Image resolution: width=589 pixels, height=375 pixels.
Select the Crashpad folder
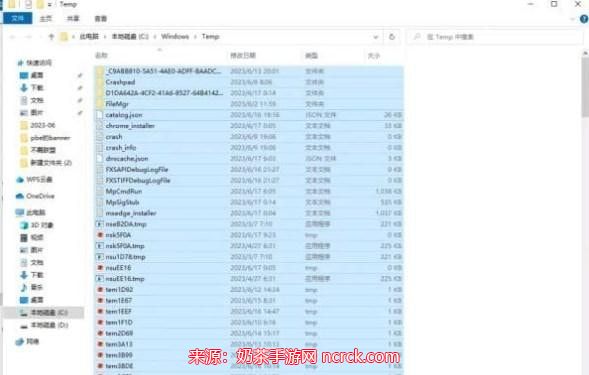point(120,82)
